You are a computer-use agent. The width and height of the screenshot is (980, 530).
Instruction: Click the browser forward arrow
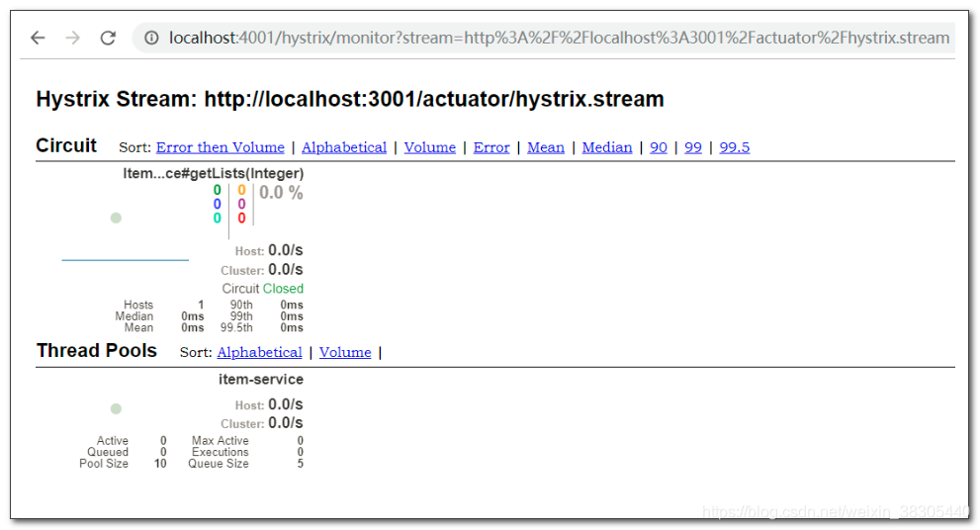point(73,39)
